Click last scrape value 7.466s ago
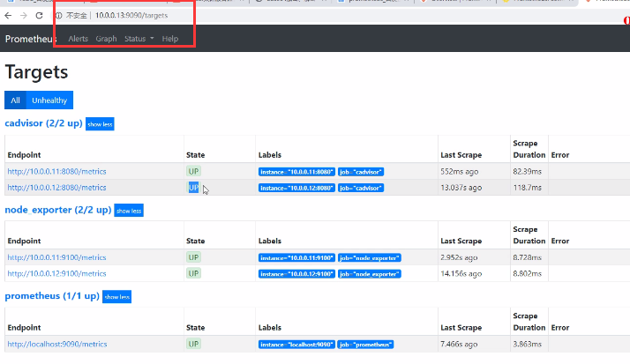This screenshot has height=364, width=630. click(x=459, y=344)
